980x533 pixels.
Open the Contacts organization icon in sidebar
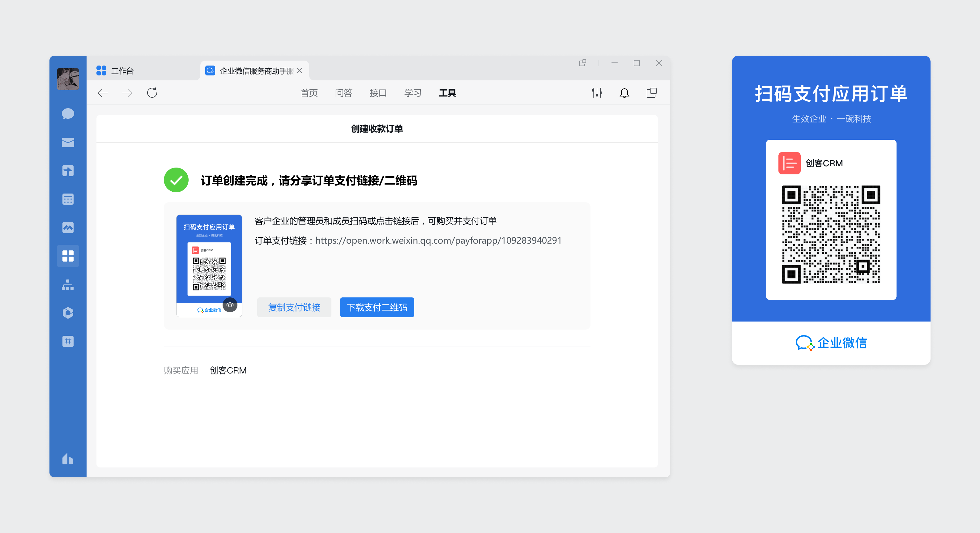point(68,284)
